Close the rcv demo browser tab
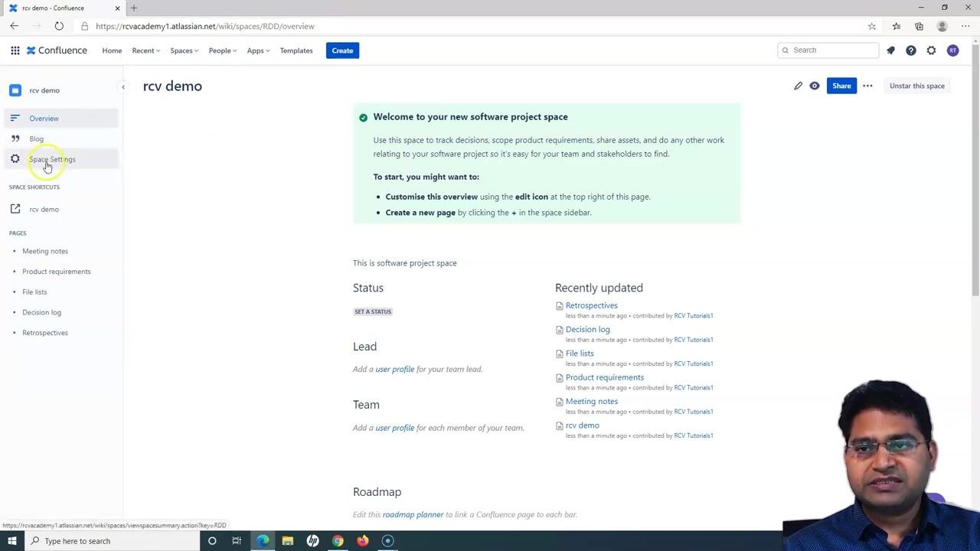Viewport: 980px width, 551px height. click(x=117, y=8)
